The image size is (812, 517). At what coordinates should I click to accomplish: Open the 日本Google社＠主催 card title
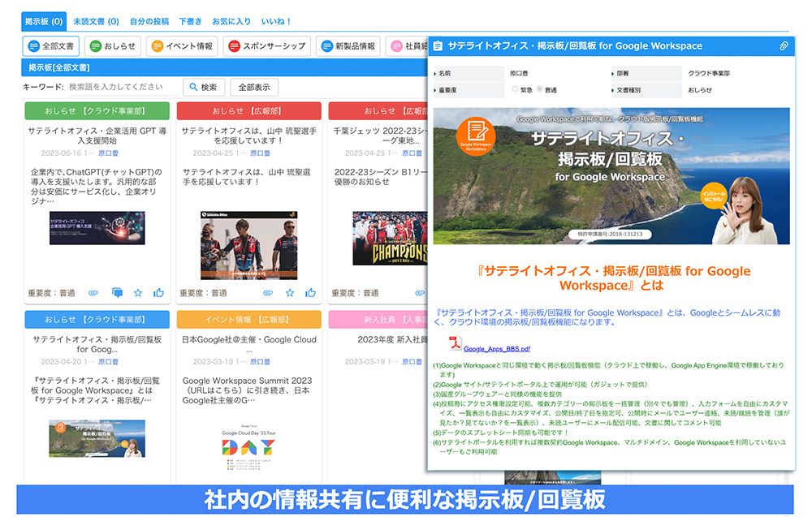point(249,344)
